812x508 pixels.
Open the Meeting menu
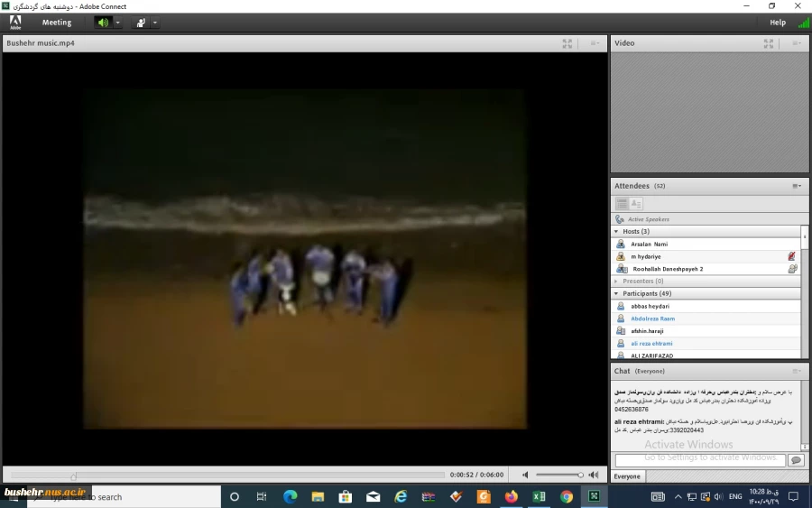click(57, 23)
